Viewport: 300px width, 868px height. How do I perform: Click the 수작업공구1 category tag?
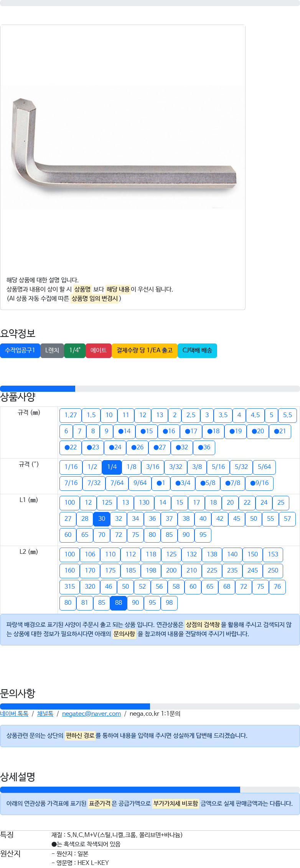click(20, 350)
